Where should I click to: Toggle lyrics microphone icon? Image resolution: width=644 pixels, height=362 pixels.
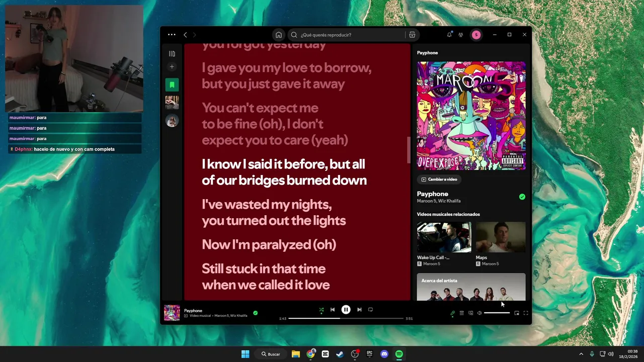(452, 313)
